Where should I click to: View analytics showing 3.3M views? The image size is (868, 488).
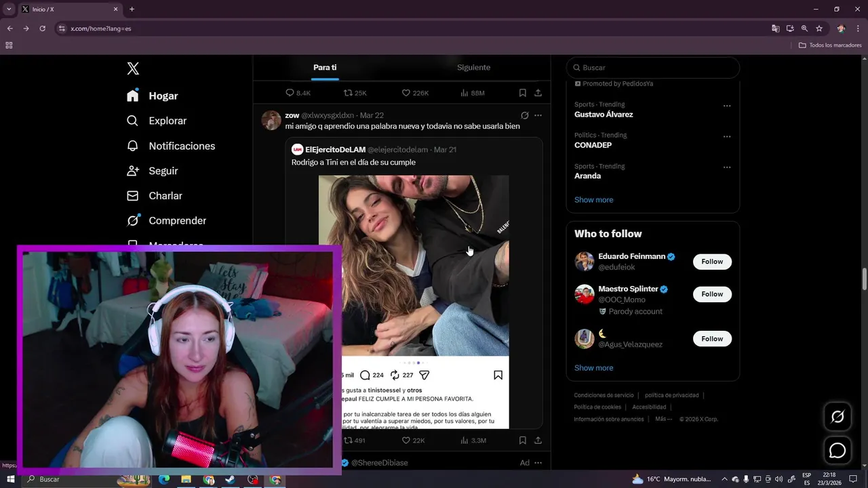473,441
